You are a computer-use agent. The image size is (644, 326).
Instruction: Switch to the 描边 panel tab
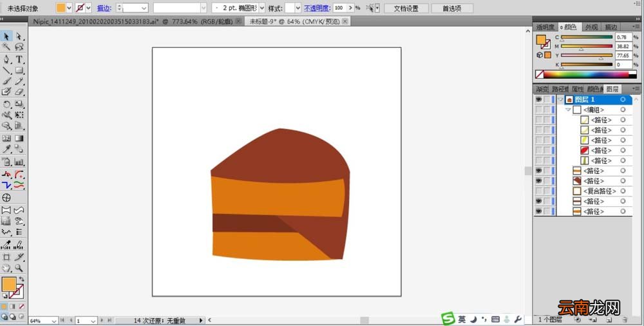(610, 27)
